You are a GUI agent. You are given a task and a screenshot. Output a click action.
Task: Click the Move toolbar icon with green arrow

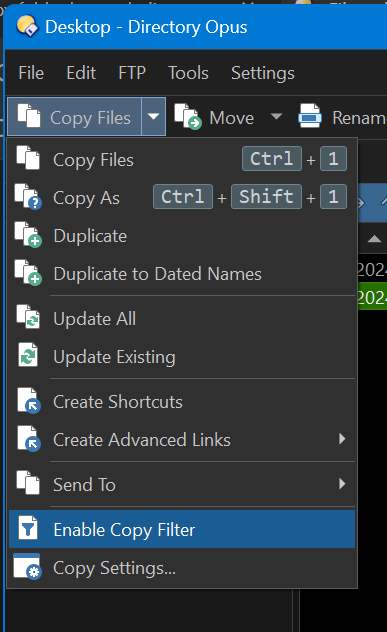point(188,116)
